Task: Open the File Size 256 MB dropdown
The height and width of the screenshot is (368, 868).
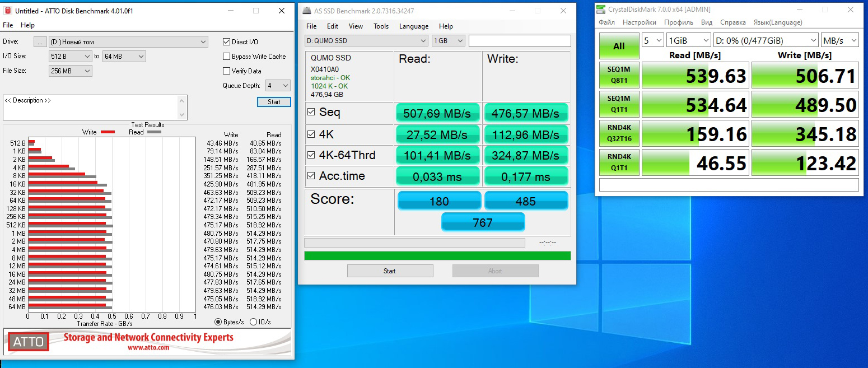Action: [x=71, y=71]
